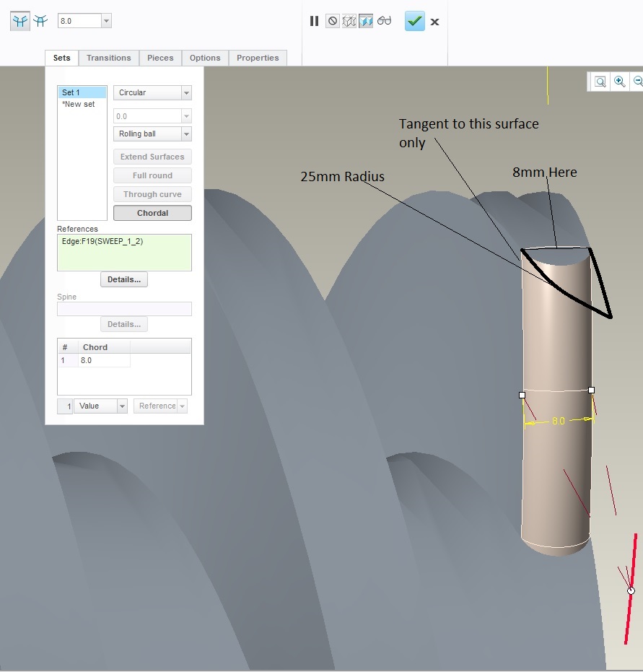The image size is (643, 672).
Task: Toggle the unattached geometry preview icon
Action: click(349, 21)
